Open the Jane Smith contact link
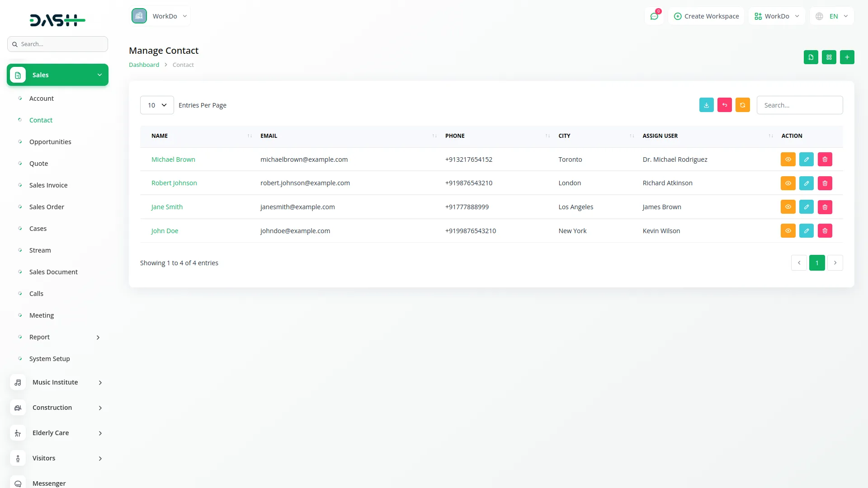The width and height of the screenshot is (868, 488). coord(167,207)
